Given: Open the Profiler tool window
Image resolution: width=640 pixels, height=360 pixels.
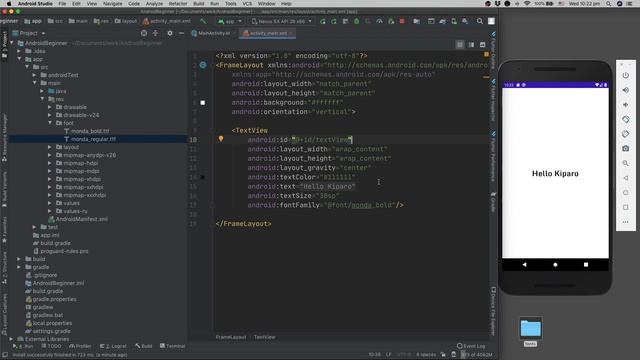Looking at the screenshot, I should click(80, 346).
